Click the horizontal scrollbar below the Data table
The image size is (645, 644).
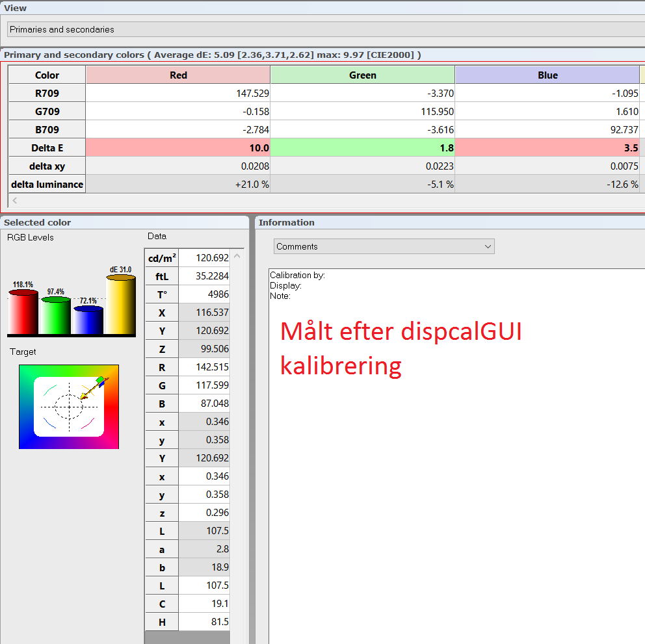coord(187,637)
